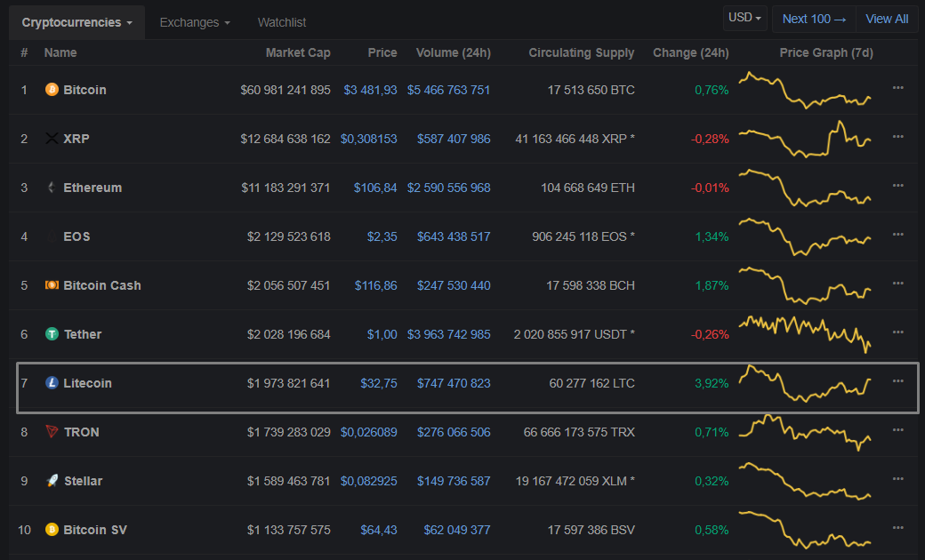Go to Next 100 cryptocurrencies

(x=814, y=19)
